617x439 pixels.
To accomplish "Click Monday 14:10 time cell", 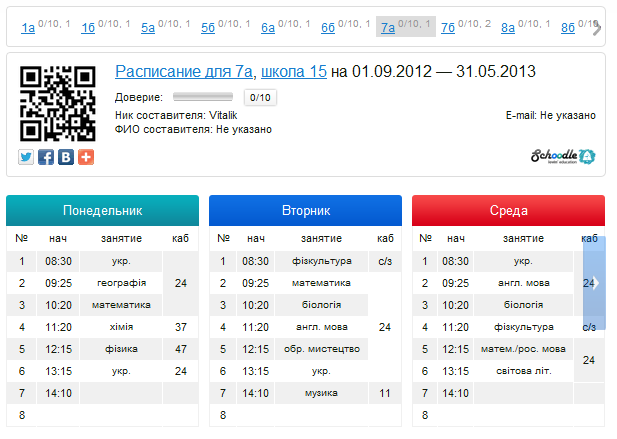I will point(58,393).
